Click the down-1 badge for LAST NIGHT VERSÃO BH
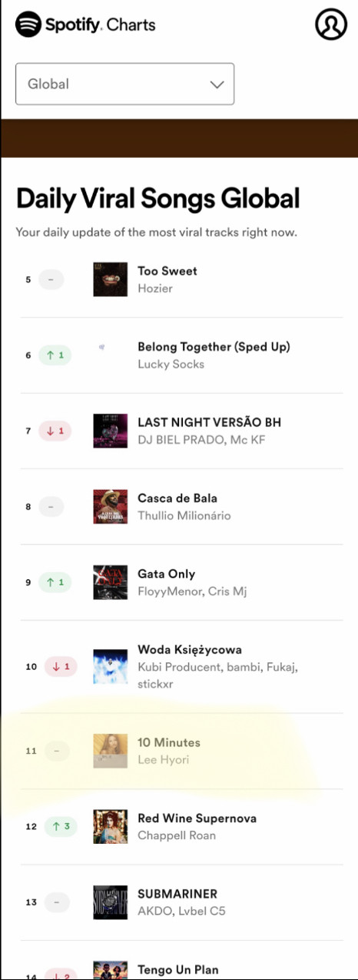The image size is (358, 980). tap(55, 431)
